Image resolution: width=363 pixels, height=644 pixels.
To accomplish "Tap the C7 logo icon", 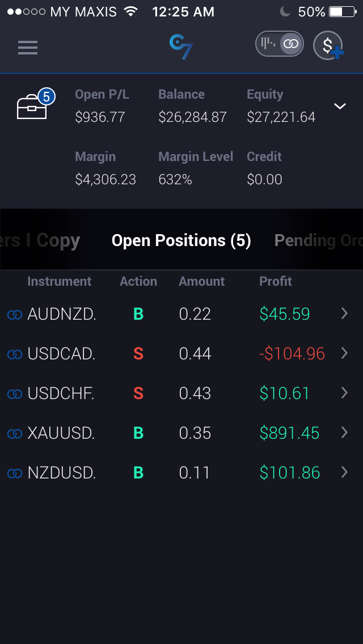I will (x=181, y=46).
